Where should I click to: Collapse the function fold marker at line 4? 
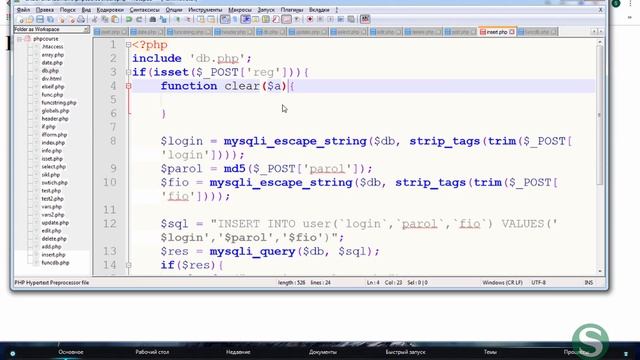pos(128,86)
